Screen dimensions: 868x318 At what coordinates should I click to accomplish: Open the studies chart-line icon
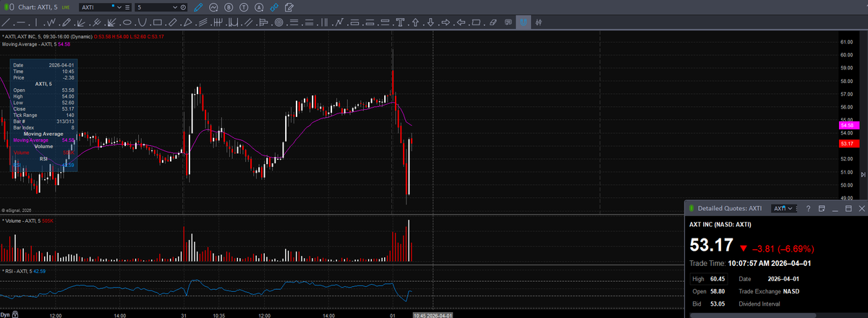(x=214, y=7)
